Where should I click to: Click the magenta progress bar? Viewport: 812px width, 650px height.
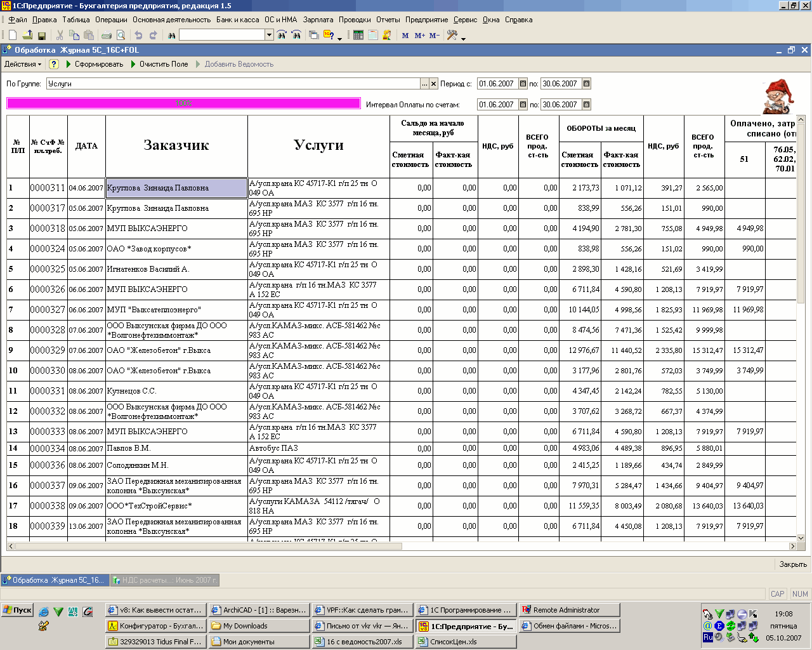pos(184,103)
